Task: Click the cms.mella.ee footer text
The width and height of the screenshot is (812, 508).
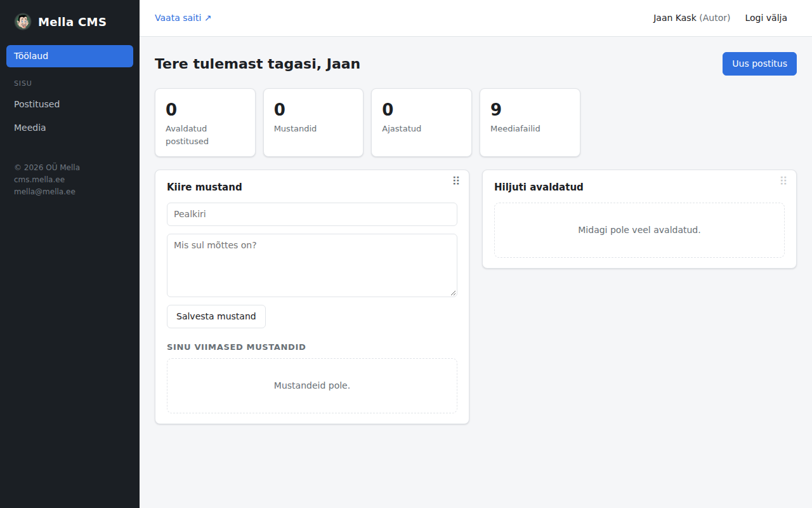Action: (x=39, y=180)
